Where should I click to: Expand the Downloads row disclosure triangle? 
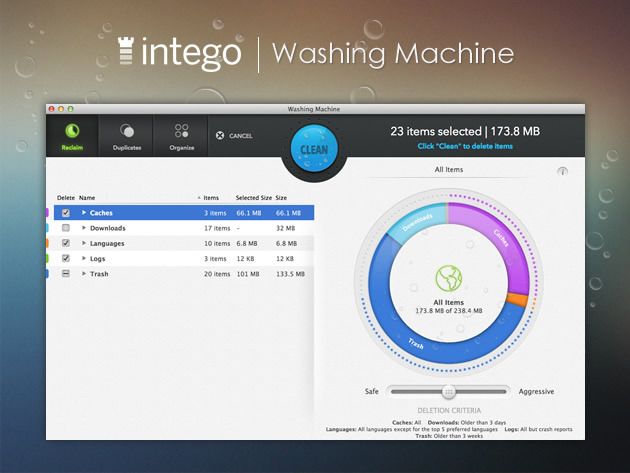(x=84, y=228)
